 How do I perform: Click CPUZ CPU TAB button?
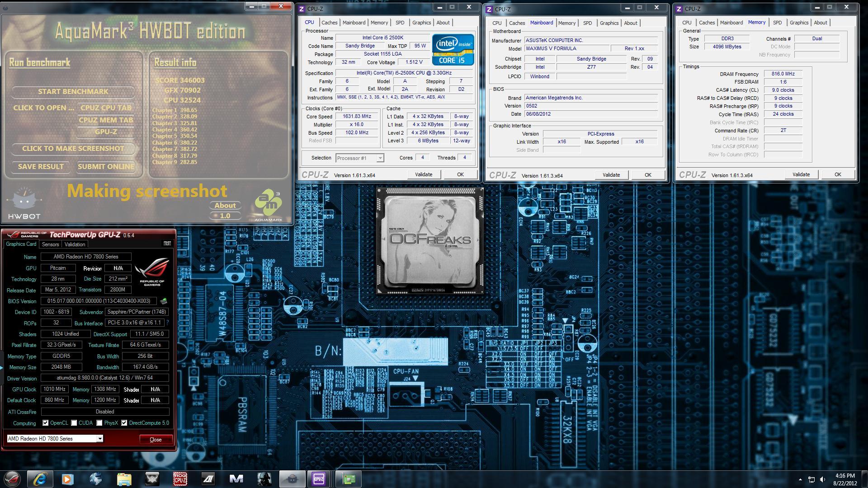coord(106,108)
